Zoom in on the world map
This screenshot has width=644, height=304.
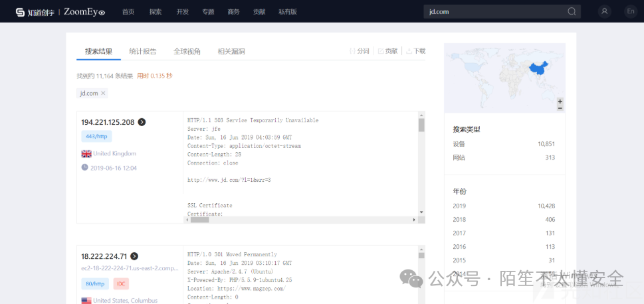coord(560,102)
